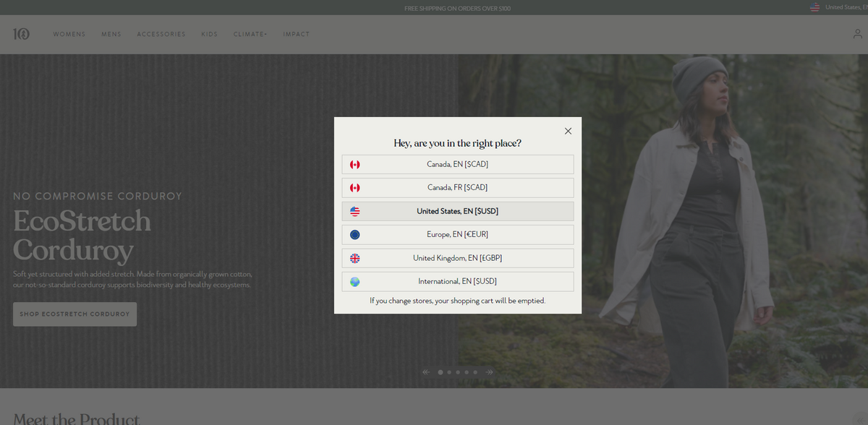Image resolution: width=868 pixels, height=425 pixels.
Task: Click the tentree '10' logo
Action: [21, 34]
